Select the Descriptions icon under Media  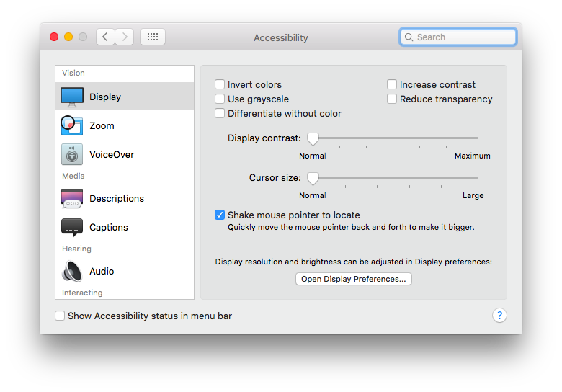tap(72, 198)
